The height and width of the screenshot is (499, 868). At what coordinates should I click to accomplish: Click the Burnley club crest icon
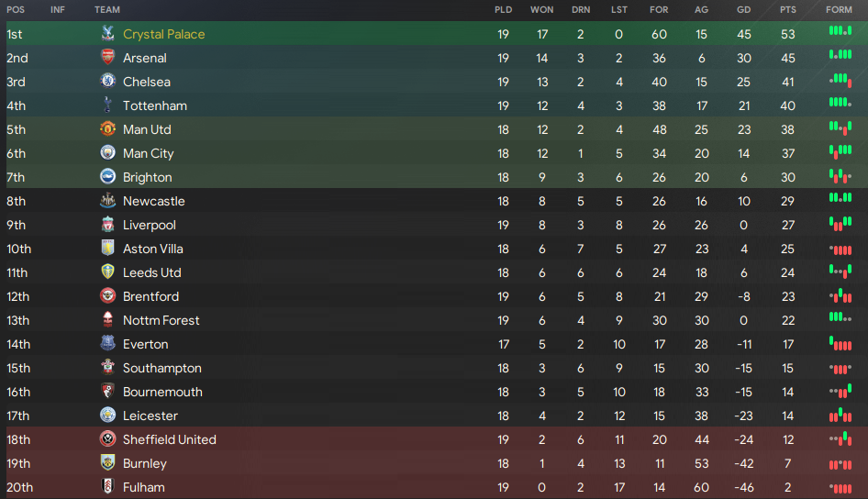click(x=108, y=463)
